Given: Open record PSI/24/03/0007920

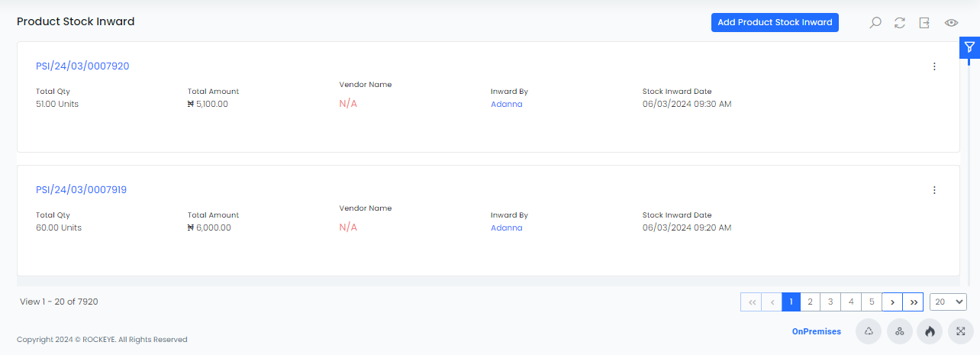Looking at the screenshot, I should coord(82,66).
